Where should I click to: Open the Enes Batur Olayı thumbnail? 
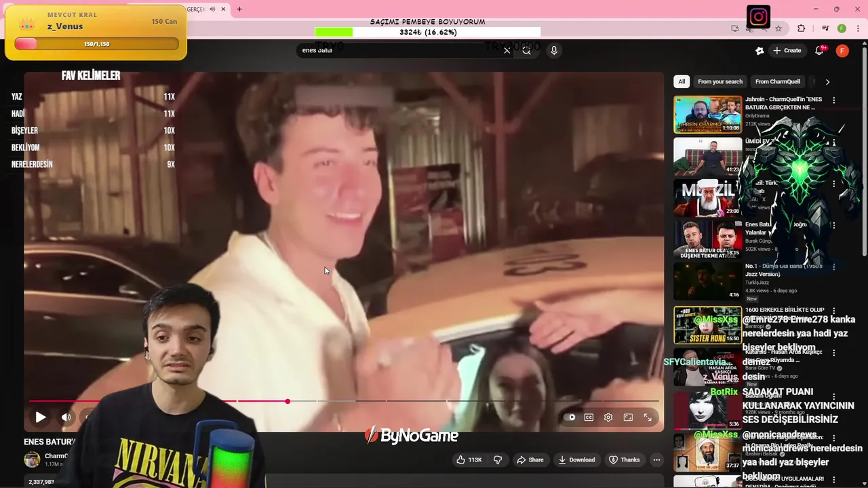pos(707,240)
